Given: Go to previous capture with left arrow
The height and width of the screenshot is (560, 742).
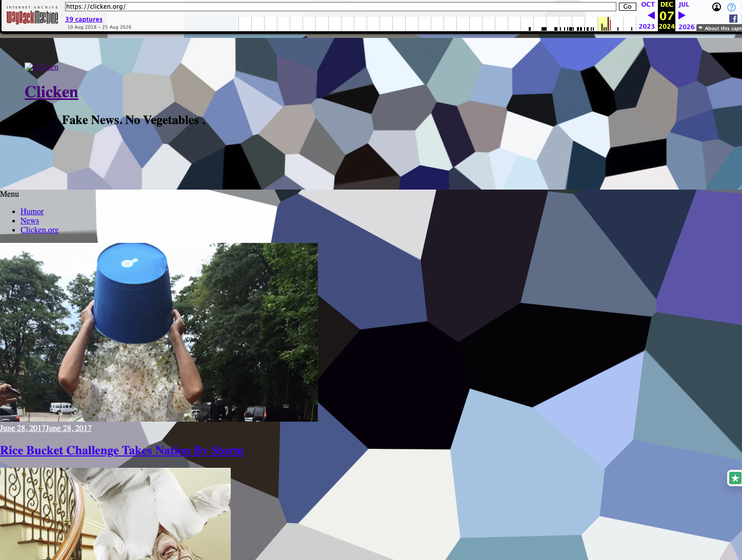Looking at the screenshot, I should pyautogui.click(x=651, y=15).
